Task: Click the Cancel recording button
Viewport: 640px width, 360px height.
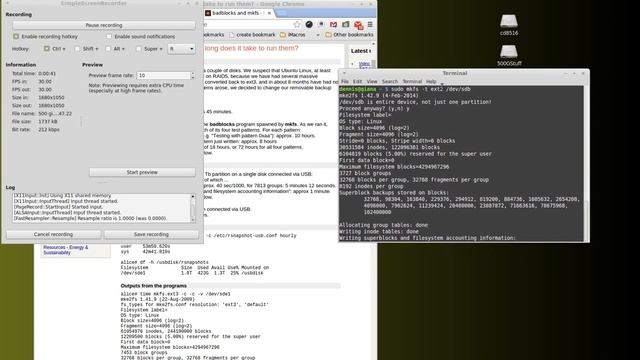Action: pyautogui.click(x=53, y=234)
